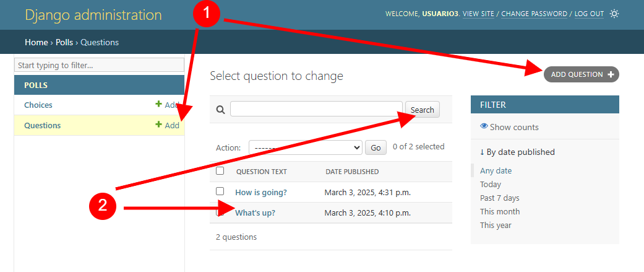644x272 pixels.
Task: Click the Log Out link
Action: [589, 14]
